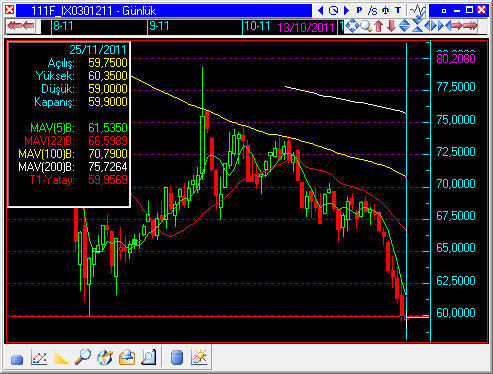
Task: Click the blue horizontal expand triangles icon
Action: pos(430,26)
